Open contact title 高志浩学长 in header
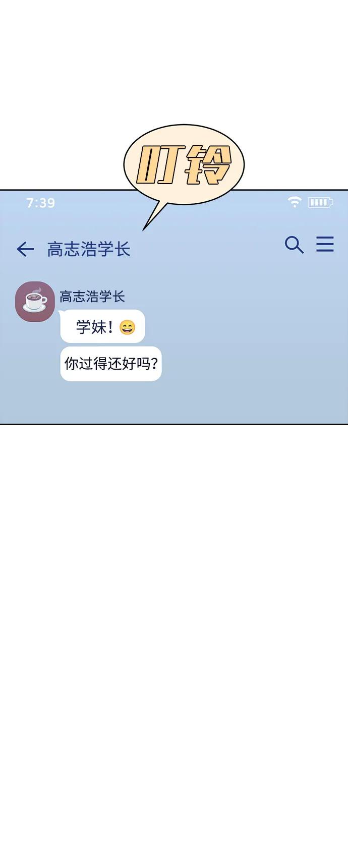The width and height of the screenshot is (348, 868). [x=89, y=249]
